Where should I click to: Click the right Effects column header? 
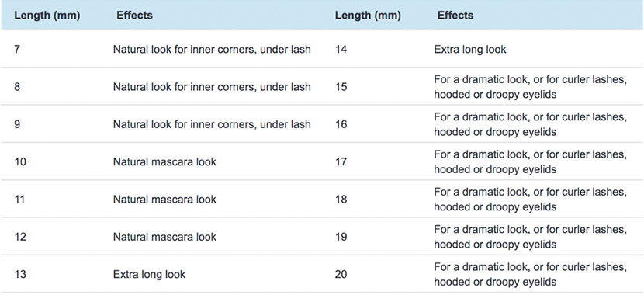455,16
